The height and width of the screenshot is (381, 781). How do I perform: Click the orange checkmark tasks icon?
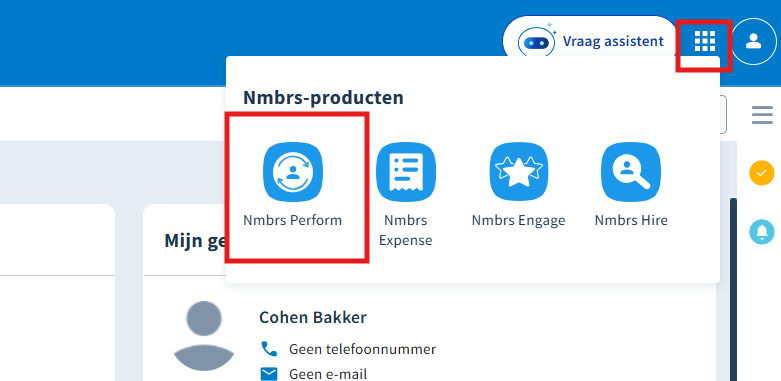(x=762, y=173)
